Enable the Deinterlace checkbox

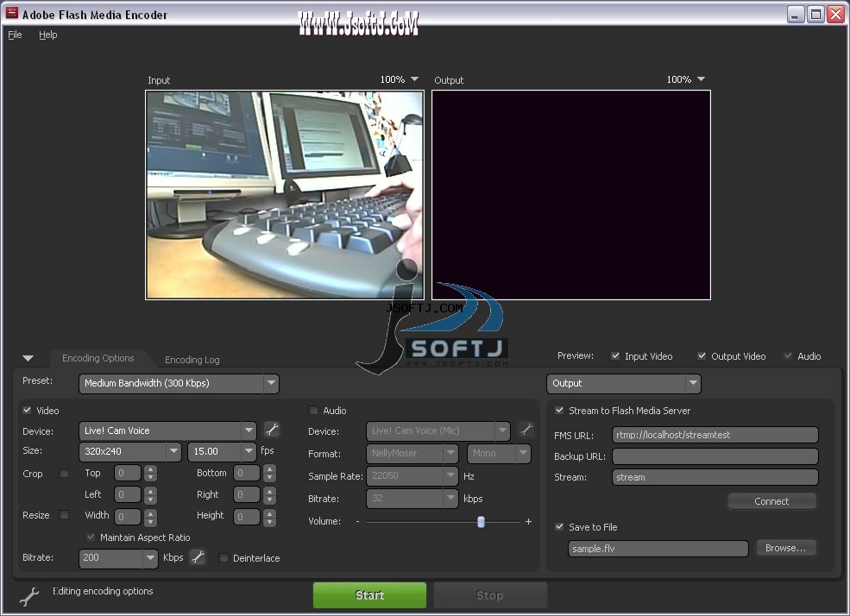pos(223,557)
